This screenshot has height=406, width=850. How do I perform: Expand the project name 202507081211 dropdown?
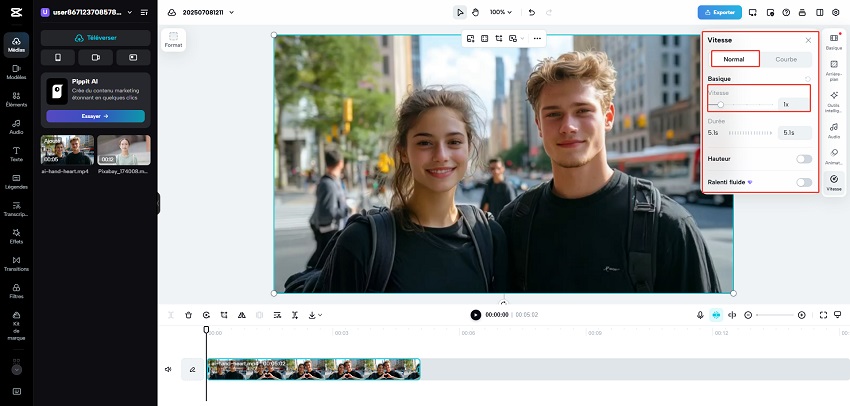click(x=231, y=12)
